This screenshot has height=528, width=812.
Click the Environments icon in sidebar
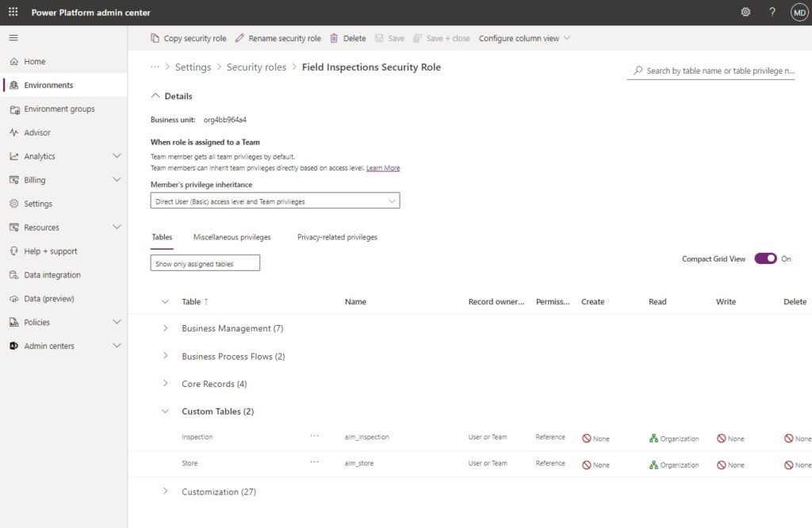[x=14, y=86]
